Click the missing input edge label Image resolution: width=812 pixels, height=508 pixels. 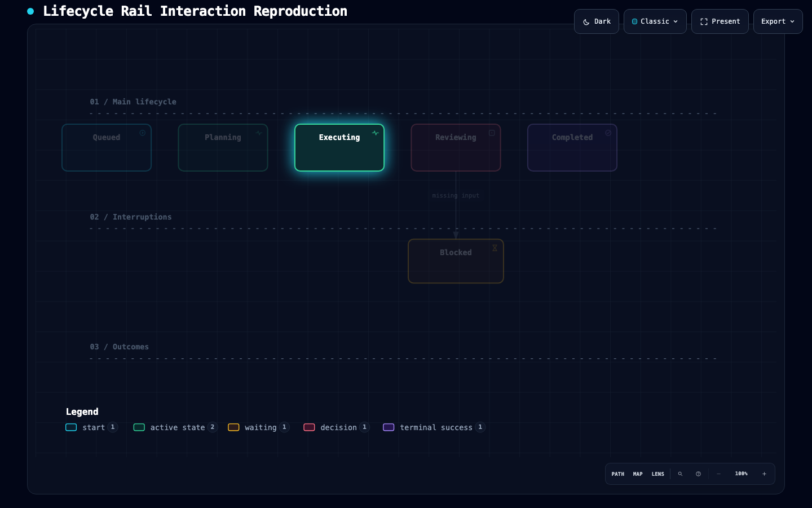[456, 196]
